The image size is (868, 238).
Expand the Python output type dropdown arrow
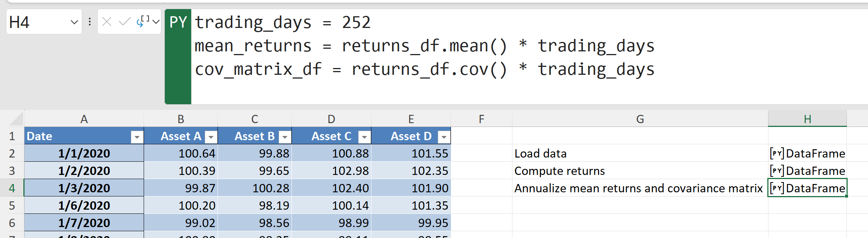pyautogui.click(x=156, y=22)
